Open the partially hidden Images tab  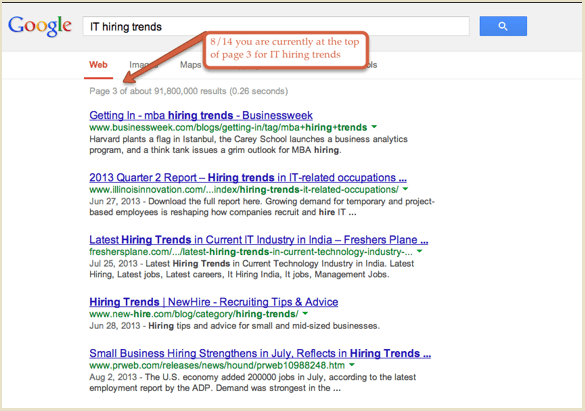143,65
